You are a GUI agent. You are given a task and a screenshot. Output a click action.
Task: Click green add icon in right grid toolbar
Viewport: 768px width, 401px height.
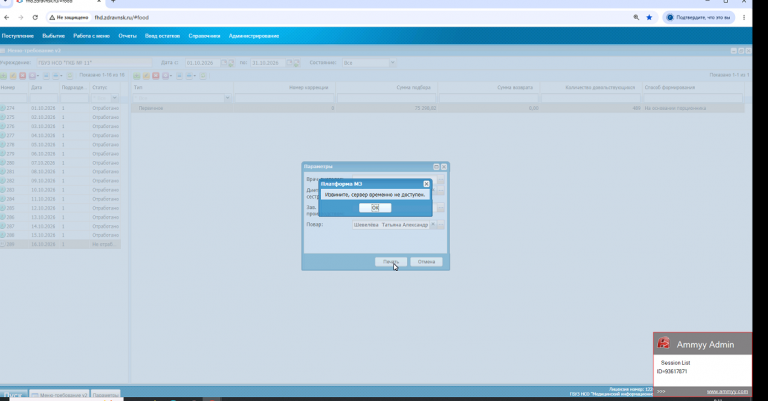click(137, 76)
